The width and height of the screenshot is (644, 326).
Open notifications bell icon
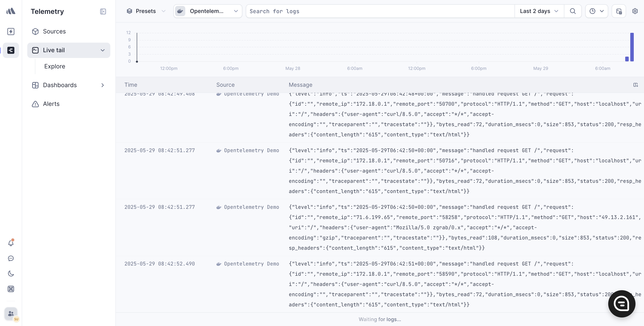(x=11, y=243)
